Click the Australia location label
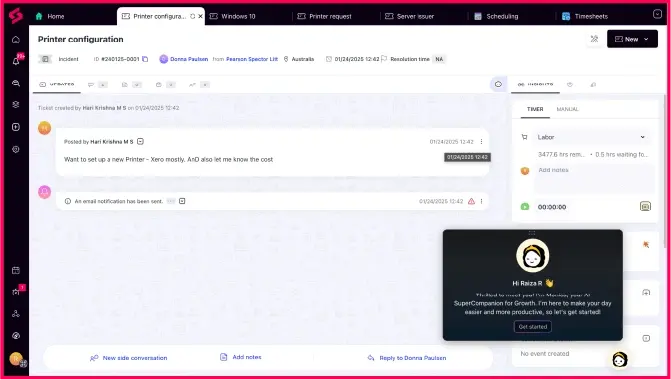Viewport: 671px width, 380px height. click(303, 59)
